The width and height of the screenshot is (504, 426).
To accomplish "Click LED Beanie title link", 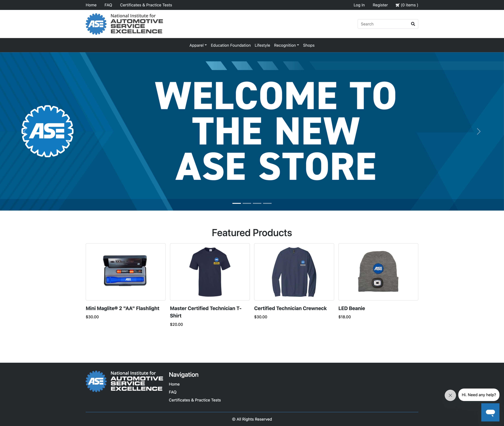I will pos(352,308).
